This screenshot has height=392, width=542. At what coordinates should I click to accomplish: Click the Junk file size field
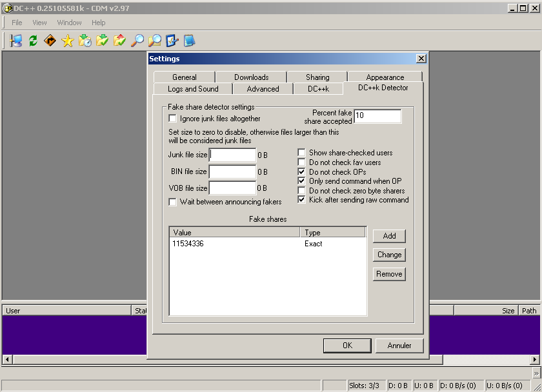(233, 155)
